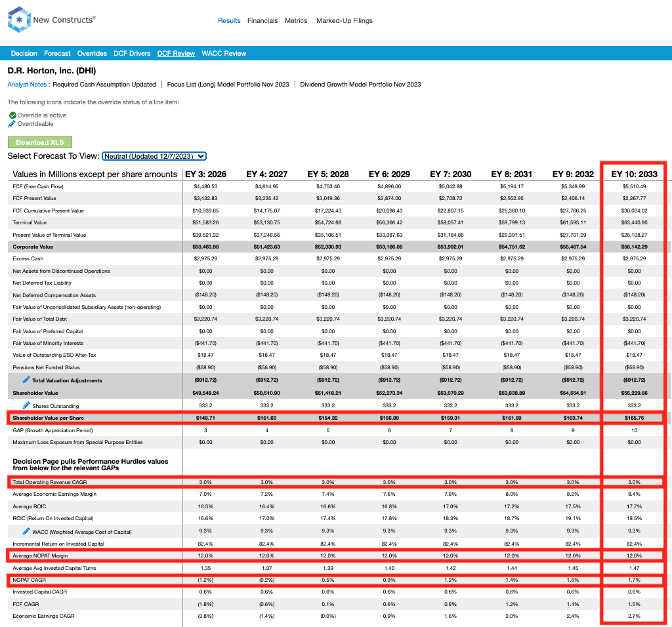This screenshot has height=627, width=672.
Task: Click the D.R. Horton, Inc. (DHI) heading
Action: [51, 71]
